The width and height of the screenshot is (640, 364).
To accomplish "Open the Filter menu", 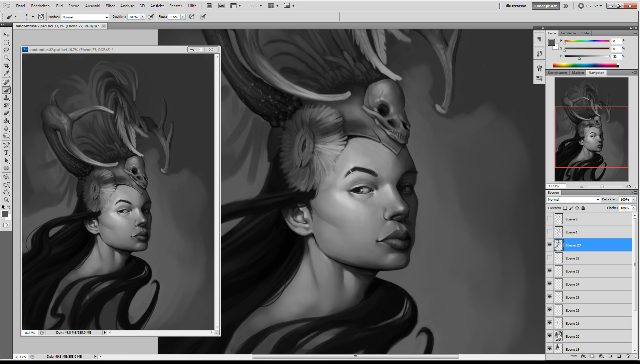I will 110,6.
